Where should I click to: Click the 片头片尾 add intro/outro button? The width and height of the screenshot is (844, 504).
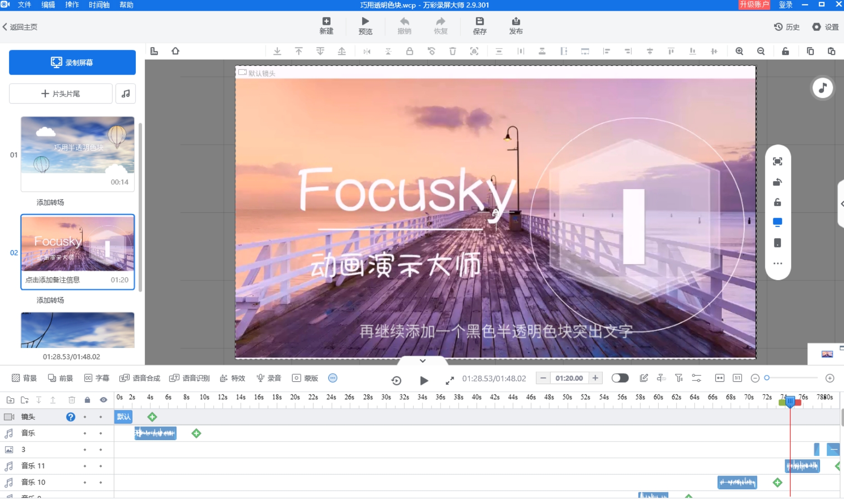tap(61, 94)
